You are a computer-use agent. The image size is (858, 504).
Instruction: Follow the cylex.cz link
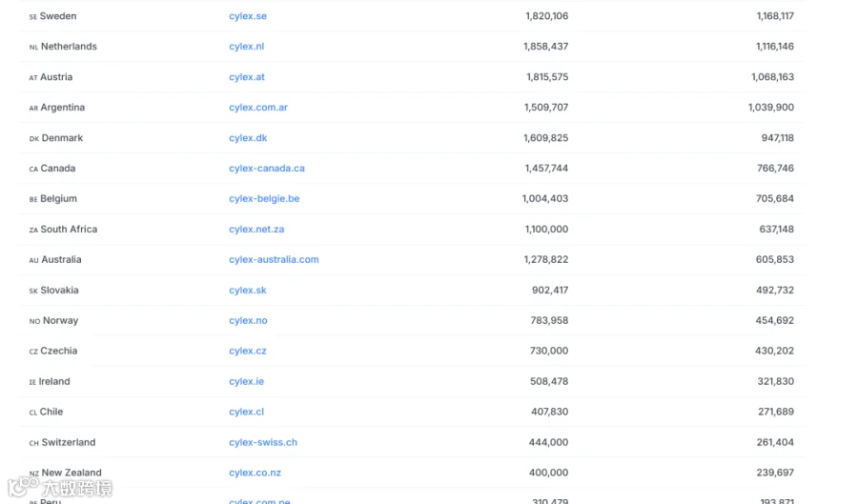pos(247,351)
